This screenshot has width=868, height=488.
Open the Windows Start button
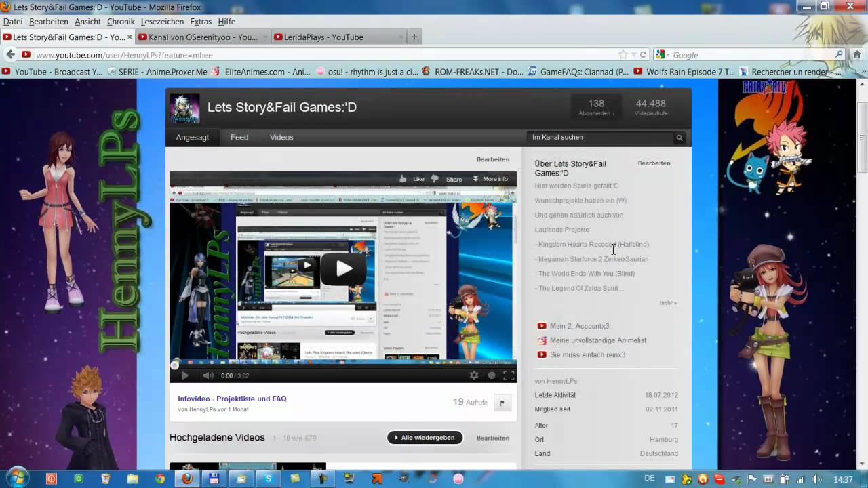(x=17, y=478)
